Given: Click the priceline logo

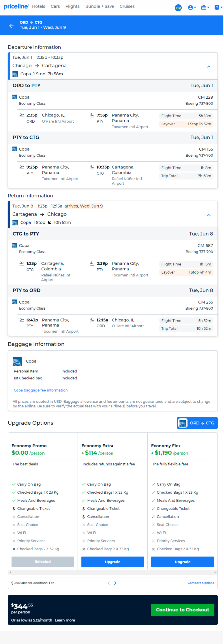Looking at the screenshot, I should click(16, 6).
